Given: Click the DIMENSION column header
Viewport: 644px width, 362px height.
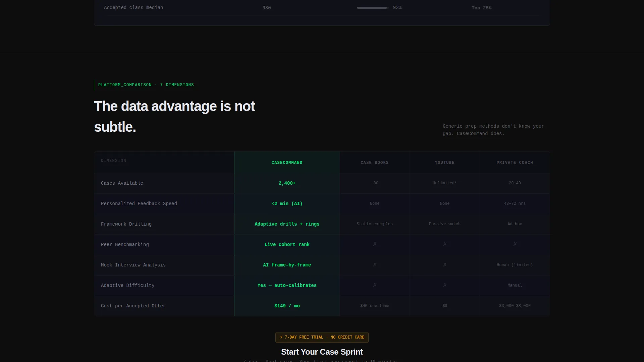Looking at the screenshot, I should (114, 161).
